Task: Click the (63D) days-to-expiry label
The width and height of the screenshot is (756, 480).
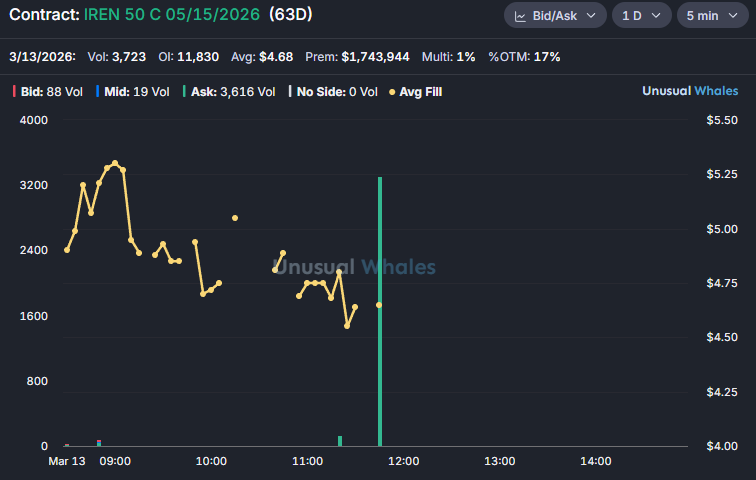Action: (291, 14)
